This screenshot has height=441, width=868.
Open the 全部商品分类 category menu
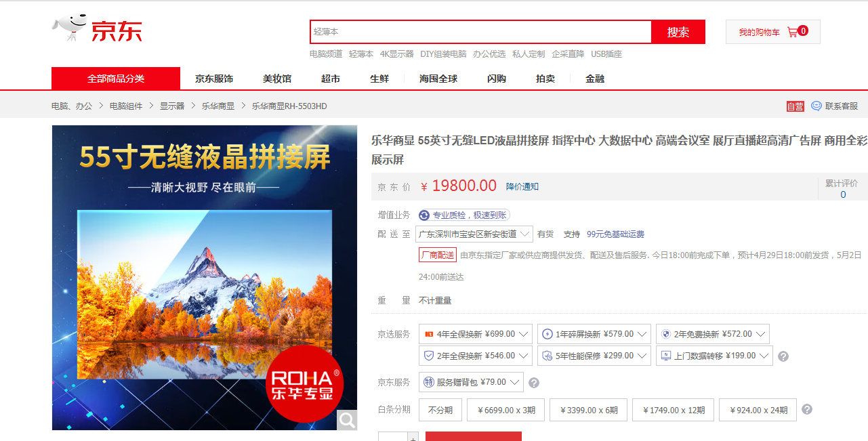[116, 79]
